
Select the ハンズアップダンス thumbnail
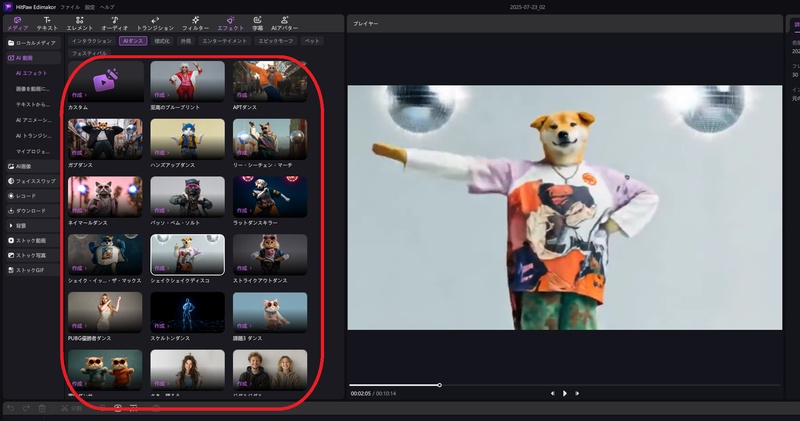click(x=188, y=139)
